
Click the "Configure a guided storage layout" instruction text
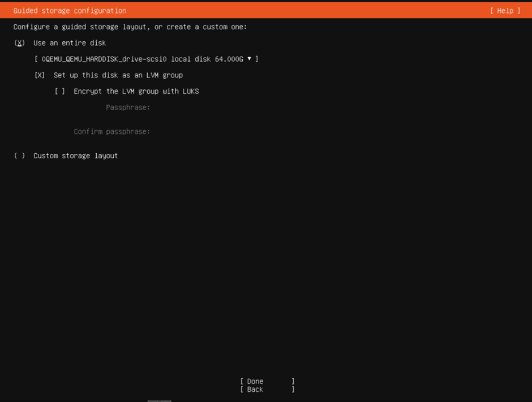[x=130, y=27]
